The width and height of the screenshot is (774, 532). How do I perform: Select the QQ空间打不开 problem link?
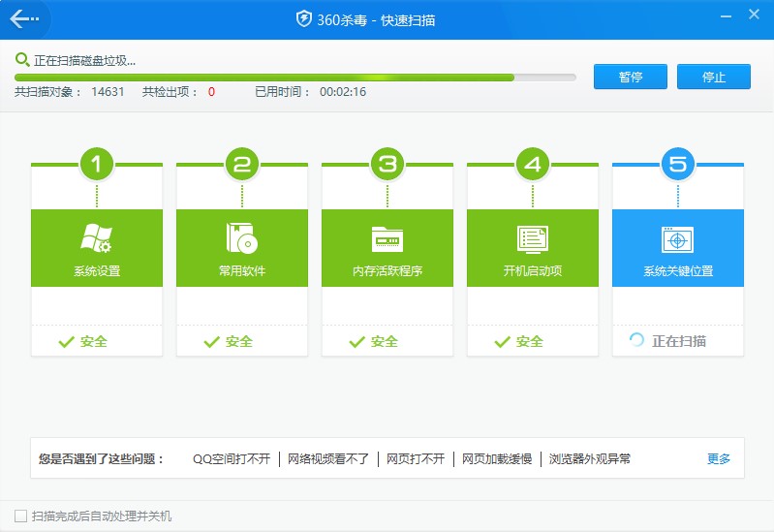[232, 459]
